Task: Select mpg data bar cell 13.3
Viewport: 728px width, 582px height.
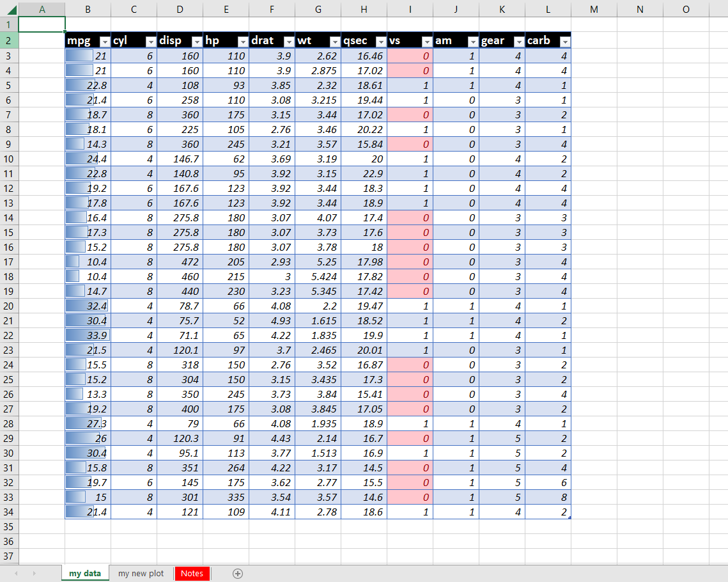Action: (x=88, y=395)
